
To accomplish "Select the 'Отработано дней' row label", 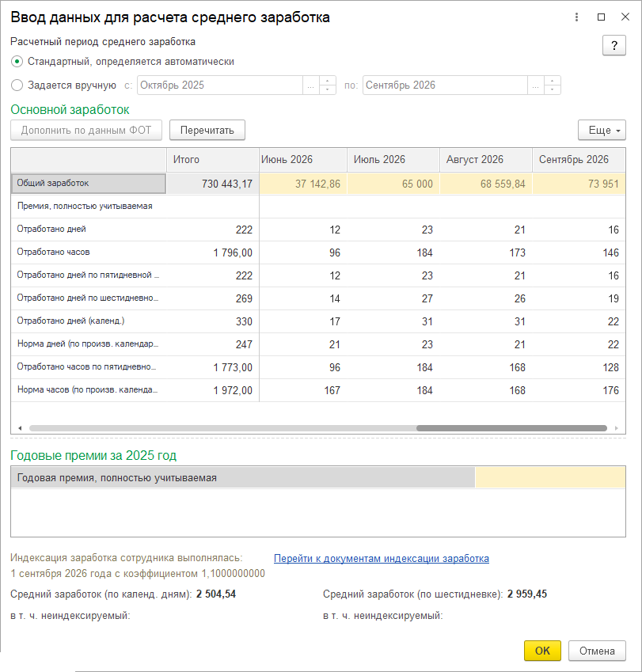I will pyautogui.click(x=89, y=230).
